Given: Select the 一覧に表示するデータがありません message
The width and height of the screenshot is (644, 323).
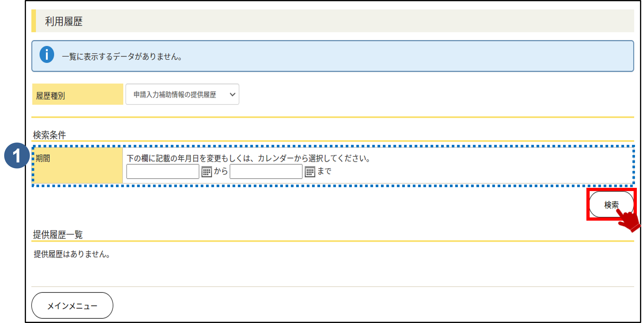Looking at the screenshot, I should pos(122,57).
